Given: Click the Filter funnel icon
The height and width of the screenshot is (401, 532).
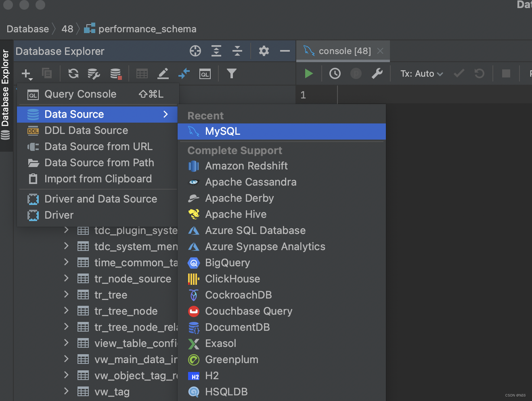Looking at the screenshot, I should (x=231, y=73).
